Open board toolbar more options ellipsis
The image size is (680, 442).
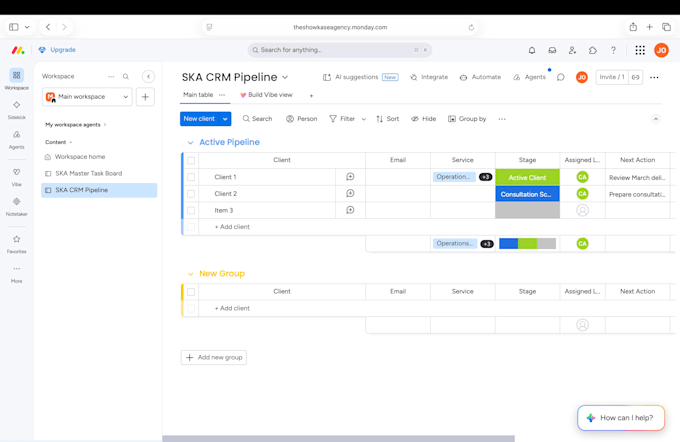coord(502,119)
